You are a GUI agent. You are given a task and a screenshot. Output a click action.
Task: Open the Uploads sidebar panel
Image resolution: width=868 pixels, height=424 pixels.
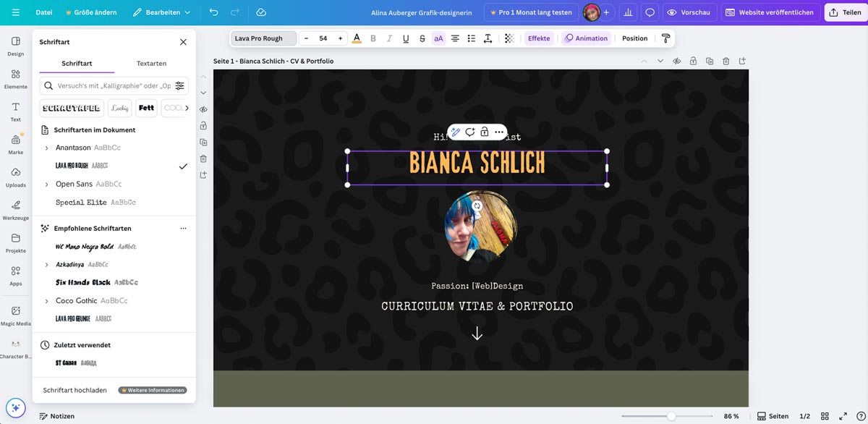point(16,177)
